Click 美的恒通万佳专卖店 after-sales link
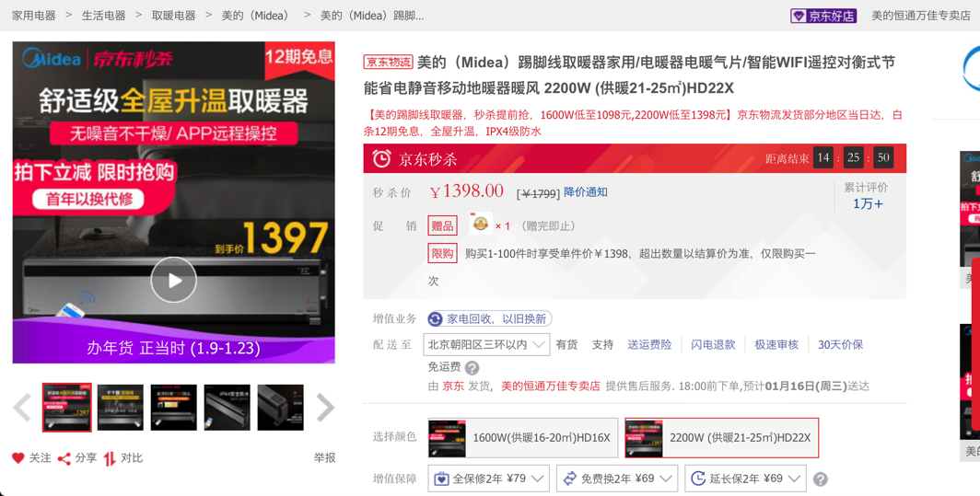The width and height of the screenshot is (980, 496). click(551, 386)
